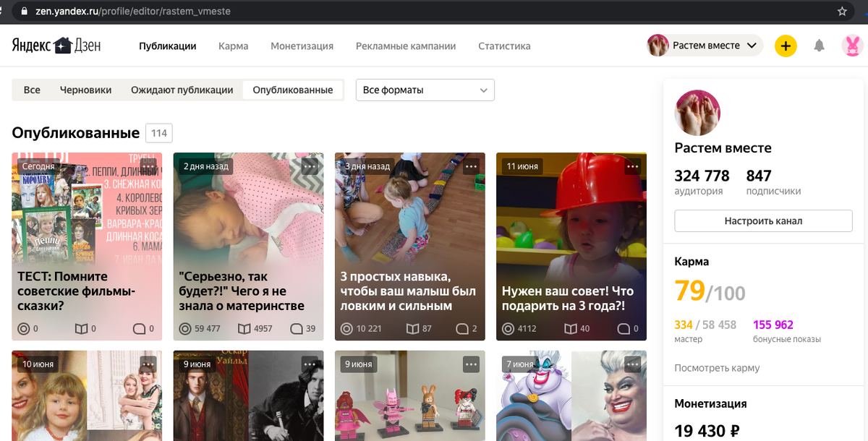Switch to the Публикации section
Screen dimensions: 868x441
click(x=168, y=46)
